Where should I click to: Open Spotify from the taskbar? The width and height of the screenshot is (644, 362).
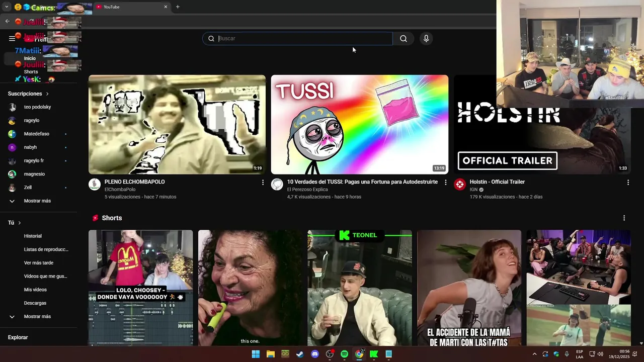click(x=344, y=354)
